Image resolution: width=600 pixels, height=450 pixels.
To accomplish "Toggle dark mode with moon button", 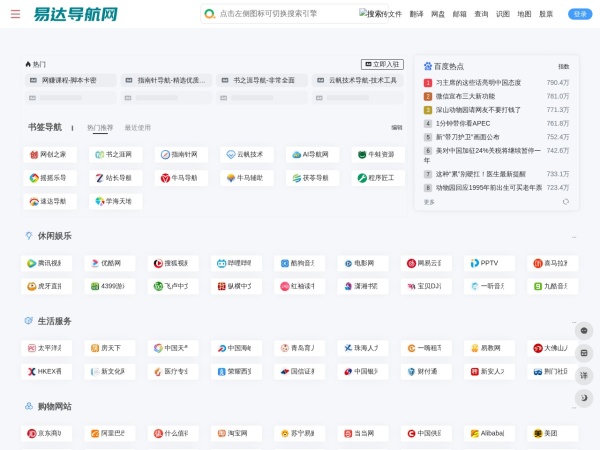I will tap(584, 398).
